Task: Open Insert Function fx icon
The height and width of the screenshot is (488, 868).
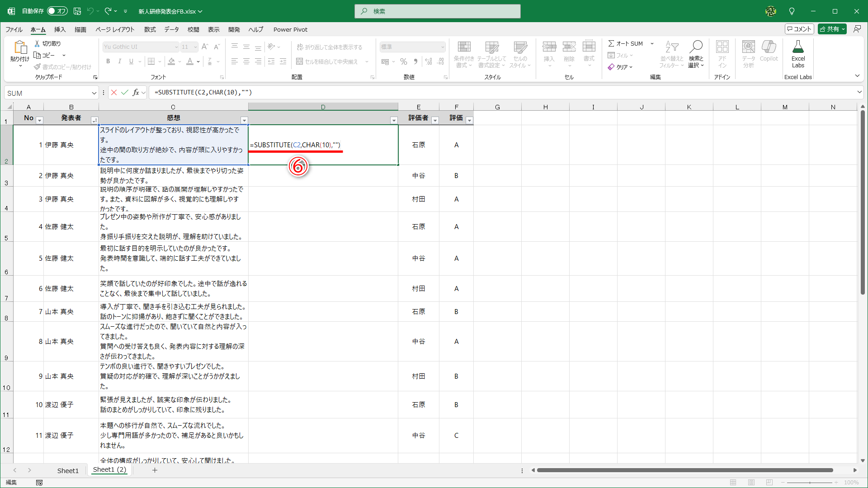Action: (136, 93)
